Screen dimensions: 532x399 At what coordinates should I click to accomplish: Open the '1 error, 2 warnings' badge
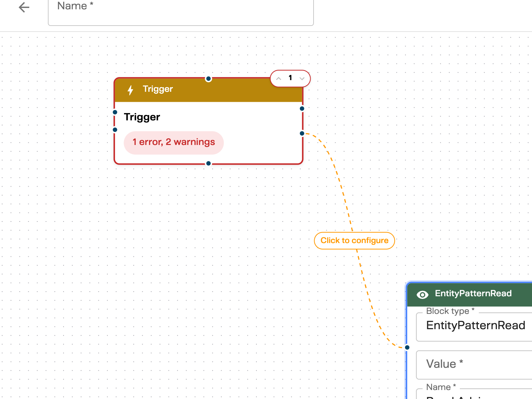tap(174, 142)
